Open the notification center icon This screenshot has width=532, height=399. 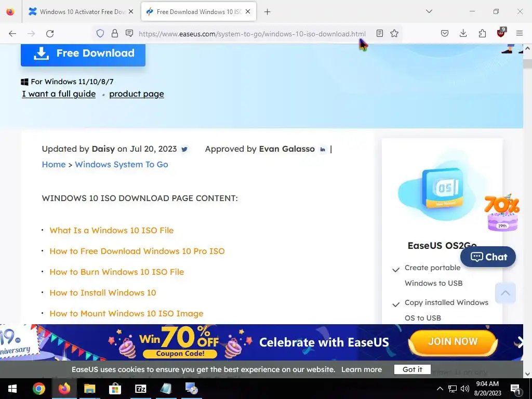coord(515,389)
